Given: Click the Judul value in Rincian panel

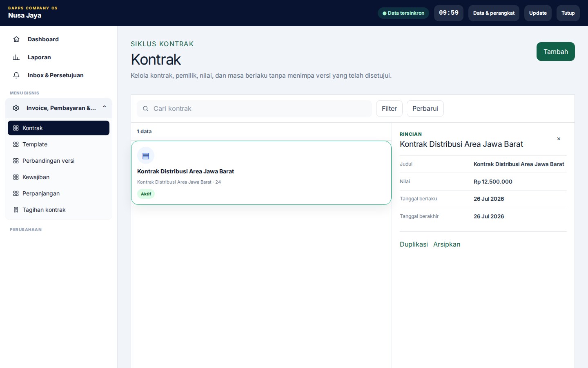Looking at the screenshot, I should point(519,164).
